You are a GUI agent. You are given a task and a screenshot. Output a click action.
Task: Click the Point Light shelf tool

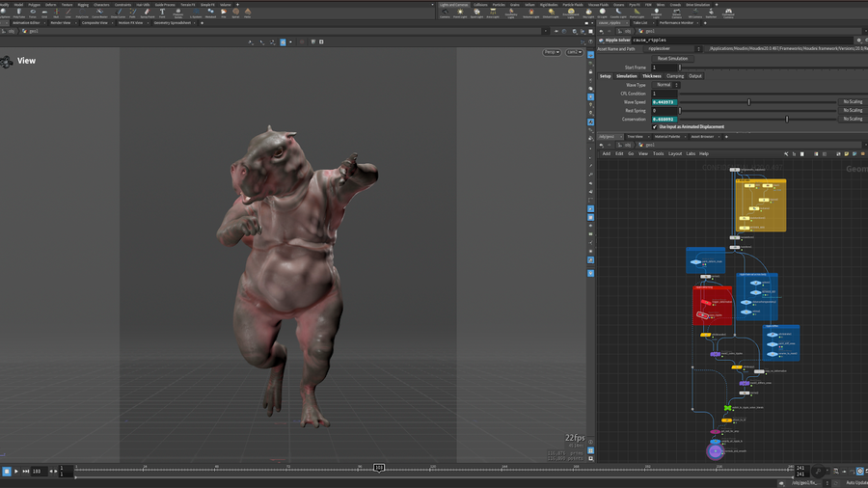click(x=462, y=14)
